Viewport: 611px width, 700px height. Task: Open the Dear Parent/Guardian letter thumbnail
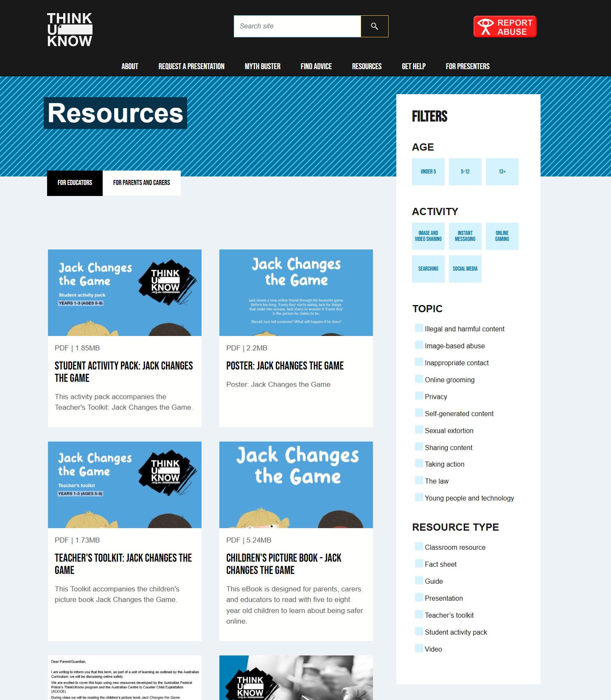125,678
